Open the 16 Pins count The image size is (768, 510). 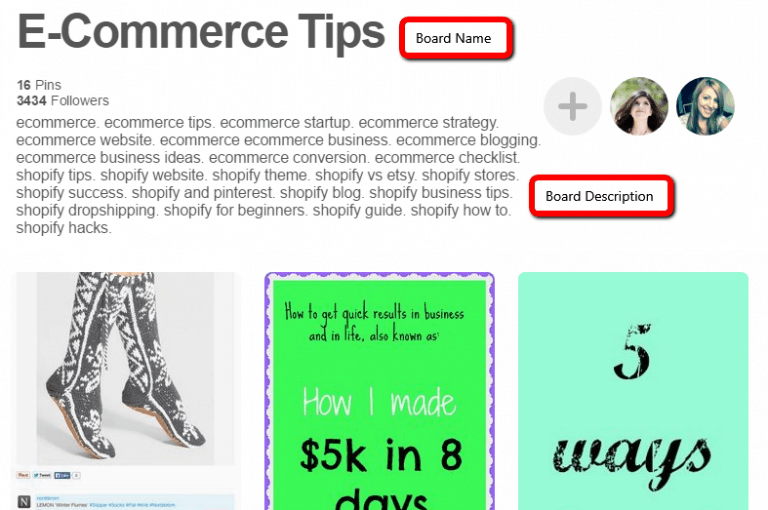(x=39, y=85)
